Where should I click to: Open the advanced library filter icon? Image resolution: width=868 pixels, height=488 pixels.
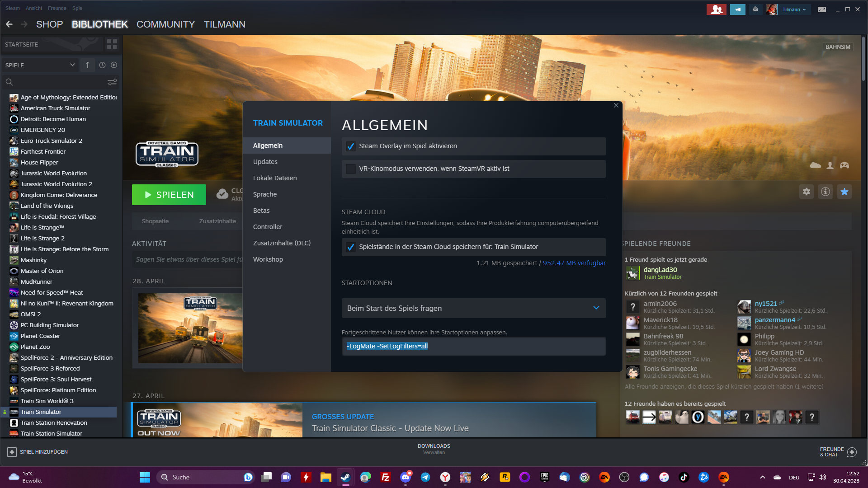pos(112,82)
